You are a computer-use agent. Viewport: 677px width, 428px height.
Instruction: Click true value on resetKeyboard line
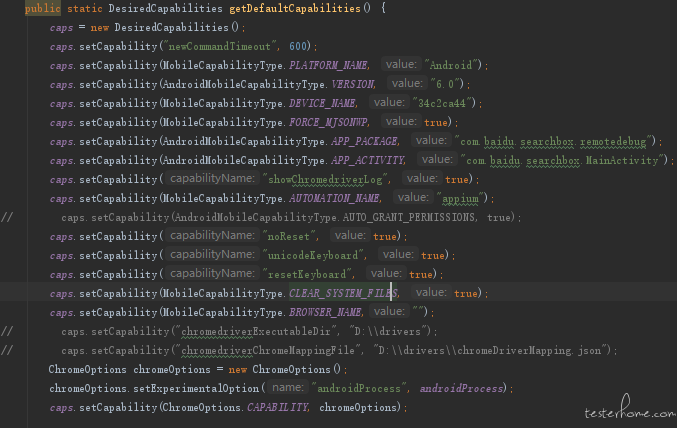click(421, 274)
